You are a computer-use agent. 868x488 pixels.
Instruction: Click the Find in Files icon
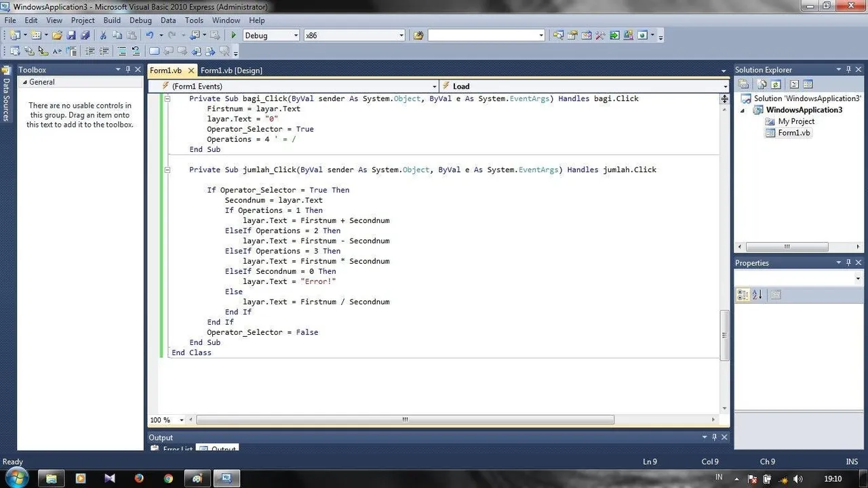(x=418, y=35)
